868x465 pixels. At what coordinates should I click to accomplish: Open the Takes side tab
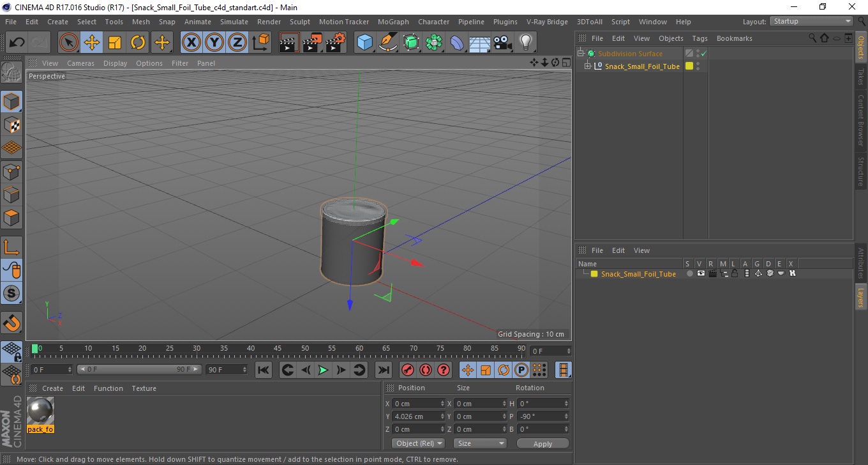(861, 76)
